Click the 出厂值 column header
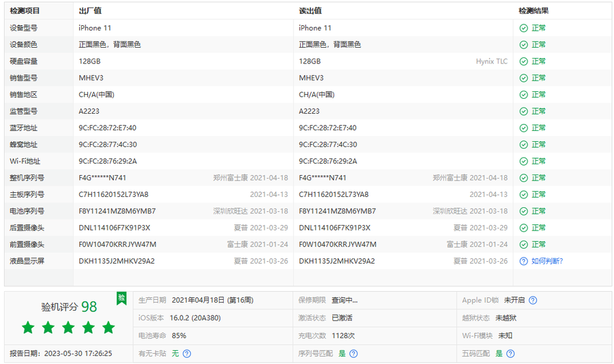Image resolution: width=614 pixels, height=364 pixels. point(90,11)
